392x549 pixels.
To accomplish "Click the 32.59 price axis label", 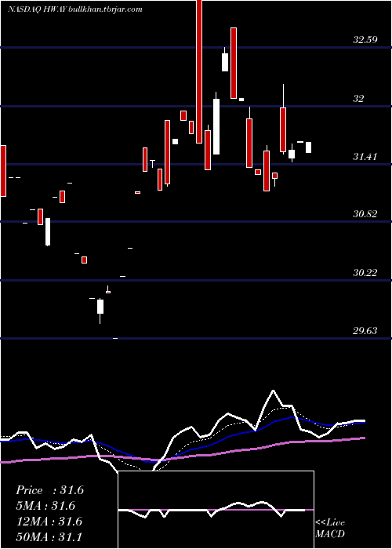I will point(365,39).
